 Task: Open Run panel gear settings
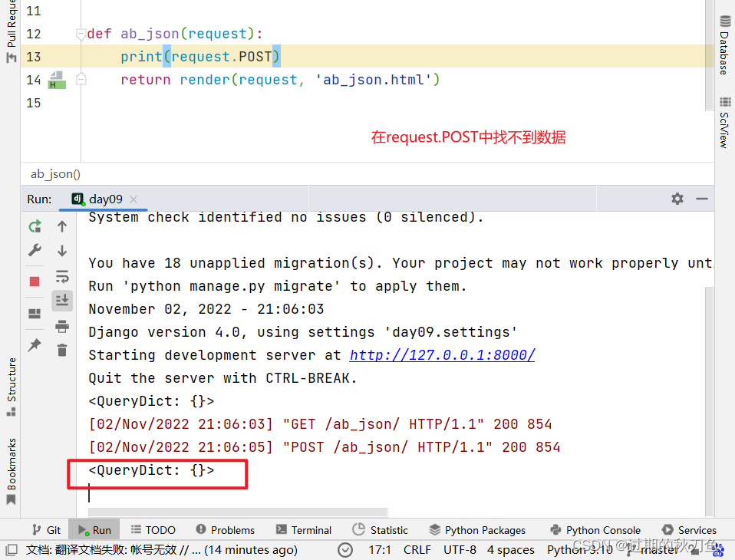[x=677, y=199]
